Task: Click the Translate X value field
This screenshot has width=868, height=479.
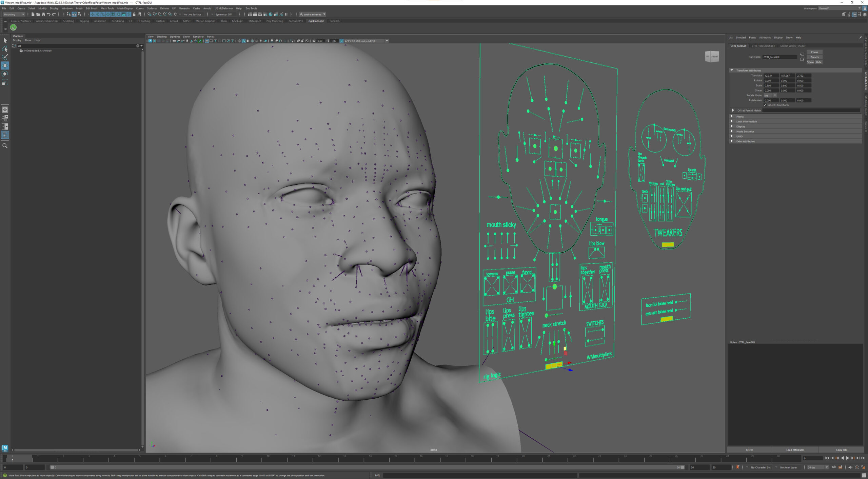Action: [771, 76]
